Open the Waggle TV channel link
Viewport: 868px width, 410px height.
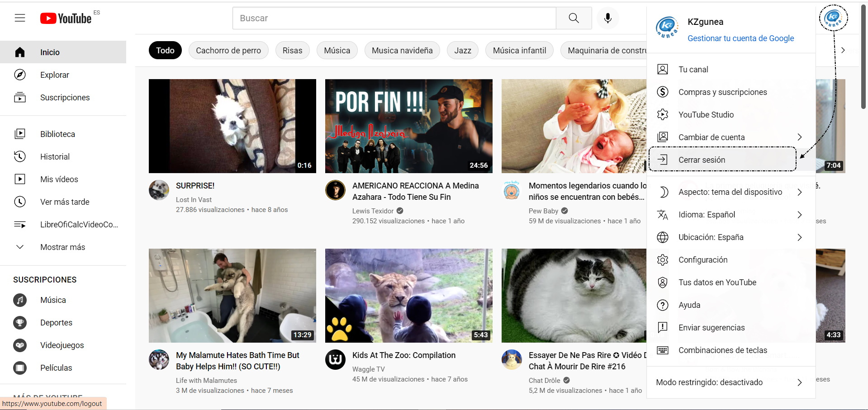click(x=368, y=369)
